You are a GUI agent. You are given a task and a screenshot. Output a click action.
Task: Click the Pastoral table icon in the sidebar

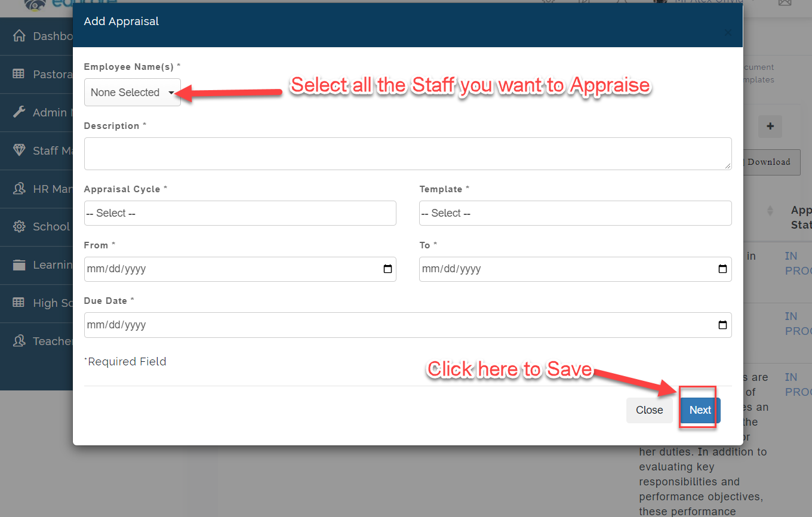pyautogui.click(x=19, y=74)
